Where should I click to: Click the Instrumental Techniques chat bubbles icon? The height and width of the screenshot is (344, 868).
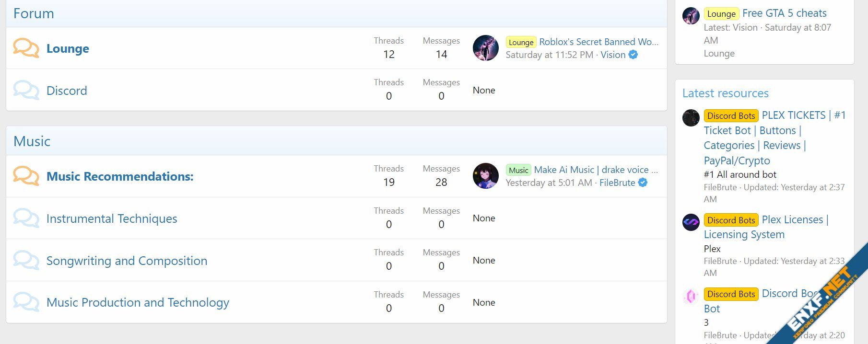[x=26, y=218]
